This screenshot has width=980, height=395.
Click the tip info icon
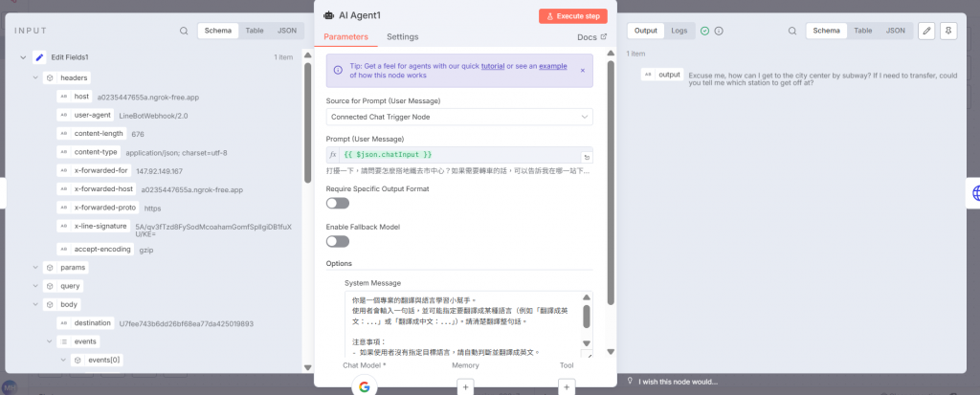click(338, 71)
